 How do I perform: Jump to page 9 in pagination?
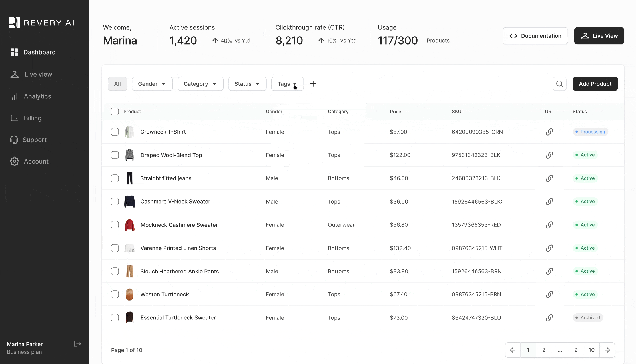pyautogui.click(x=576, y=350)
